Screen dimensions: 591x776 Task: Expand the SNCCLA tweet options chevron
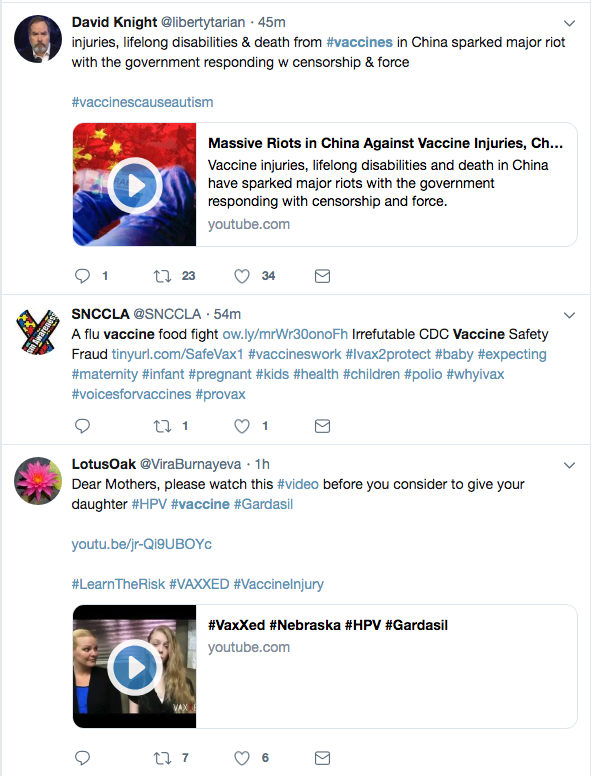pos(570,315)
